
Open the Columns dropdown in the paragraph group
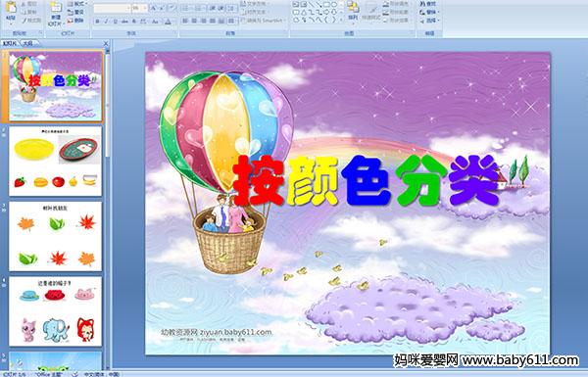tap(231, 21)
